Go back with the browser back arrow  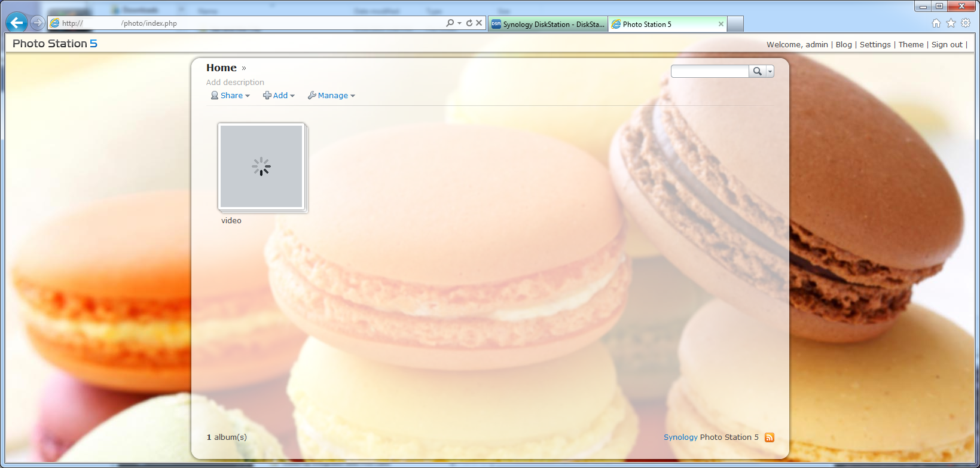16,23
